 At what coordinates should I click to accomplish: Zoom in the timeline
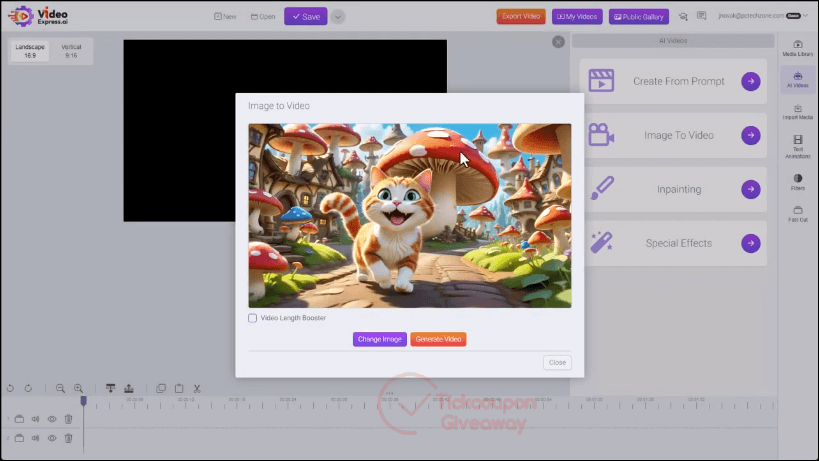pyautogui.click(x=78, y=388)
